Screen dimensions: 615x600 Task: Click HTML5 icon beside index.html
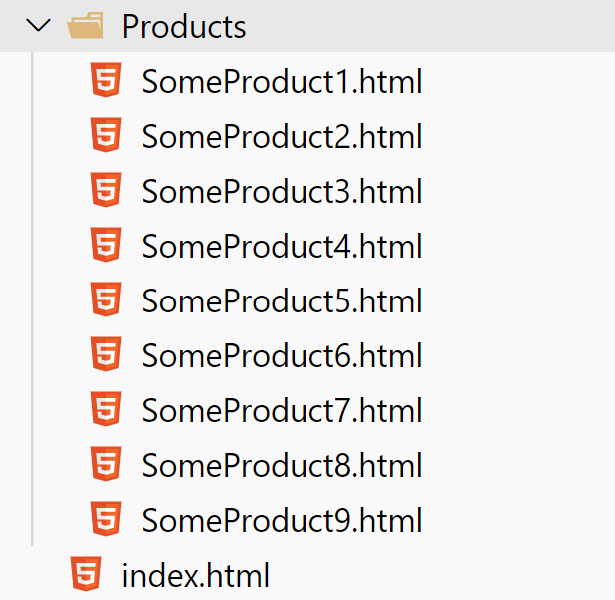pyautogui.click(x=86, y=574)
